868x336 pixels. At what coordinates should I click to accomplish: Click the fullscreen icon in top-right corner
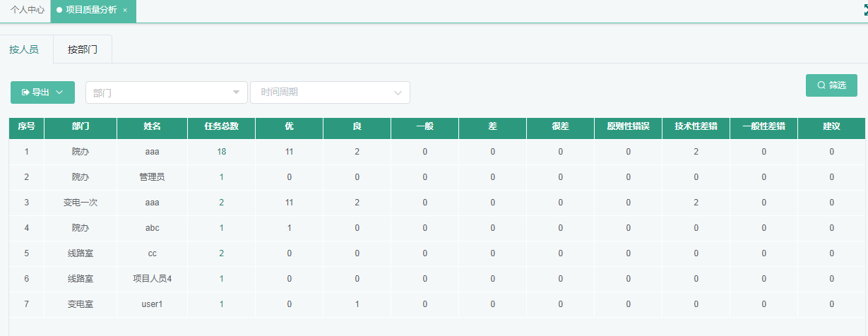coord(864,11)
